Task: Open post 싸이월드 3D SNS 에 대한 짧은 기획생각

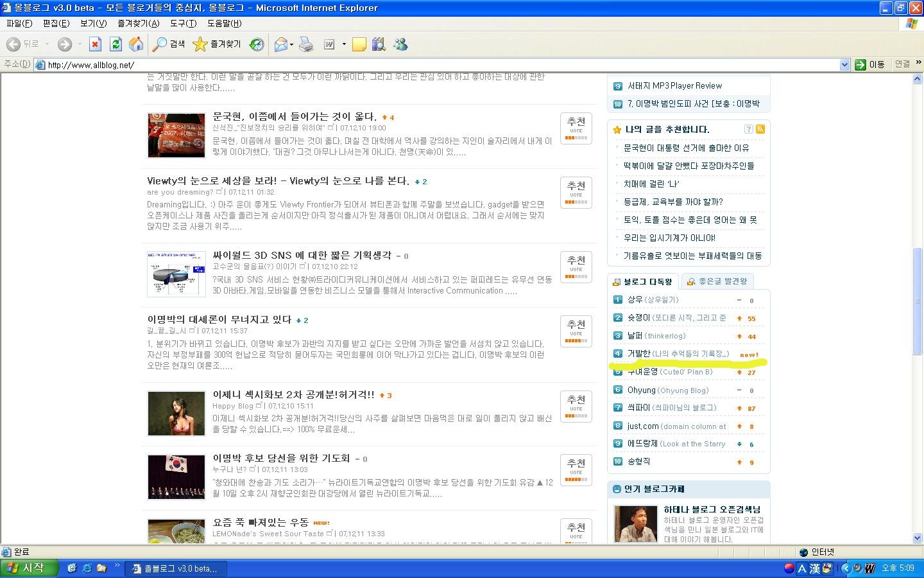Action: [302, 255]
